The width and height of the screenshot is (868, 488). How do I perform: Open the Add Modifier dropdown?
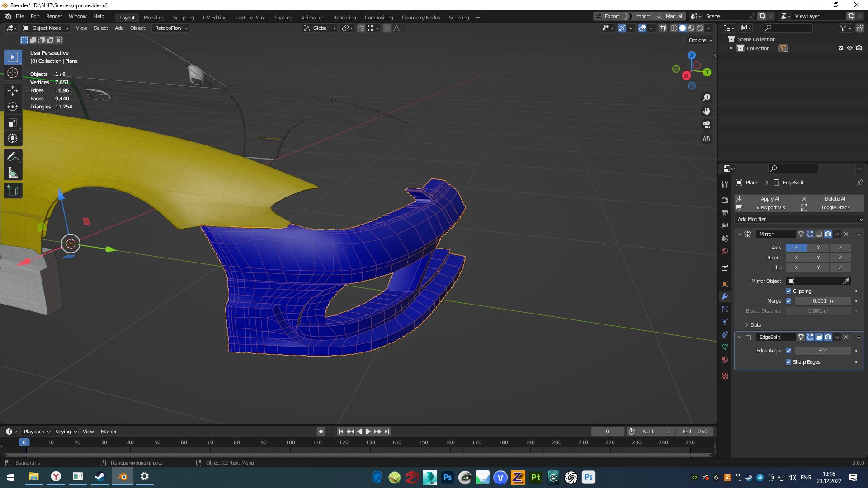tap(799, 219)
